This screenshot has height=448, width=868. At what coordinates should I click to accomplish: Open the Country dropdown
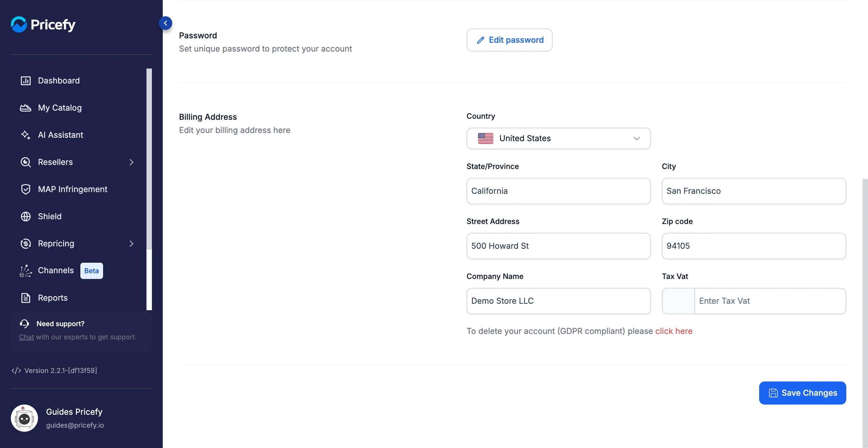558,138
